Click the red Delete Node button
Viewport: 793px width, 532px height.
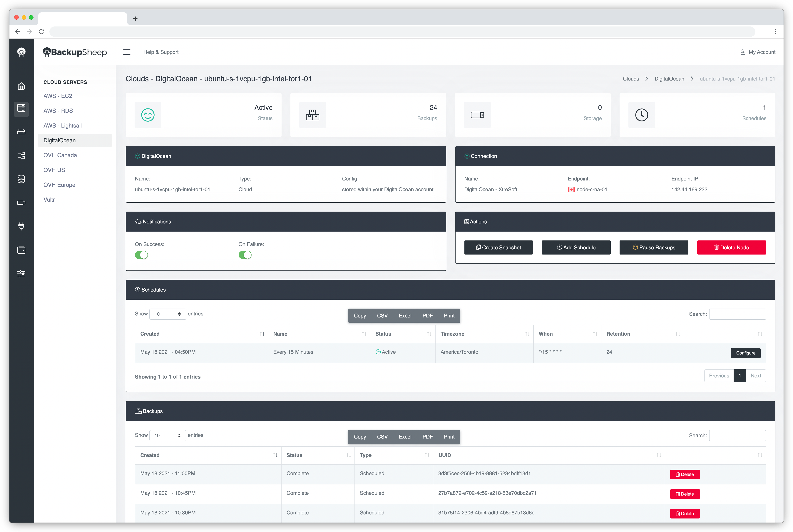tap(731, 247)
